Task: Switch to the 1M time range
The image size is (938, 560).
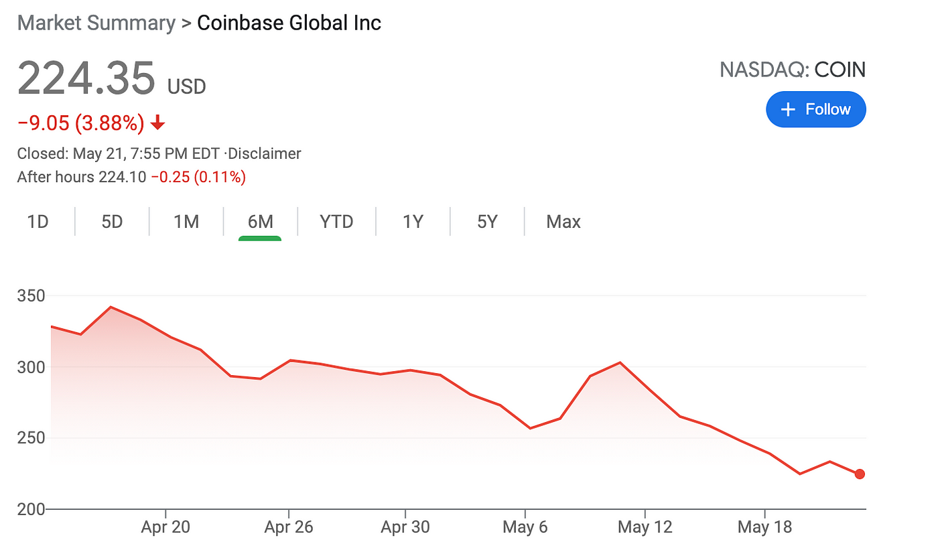Action: [186, 222]
